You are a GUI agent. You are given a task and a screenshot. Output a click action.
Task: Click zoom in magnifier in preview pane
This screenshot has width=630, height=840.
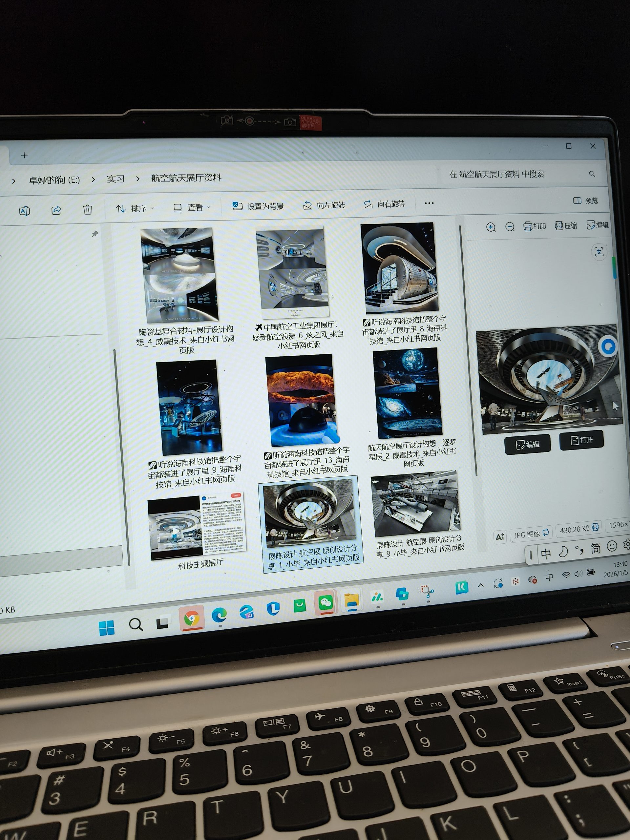[491, 227]
